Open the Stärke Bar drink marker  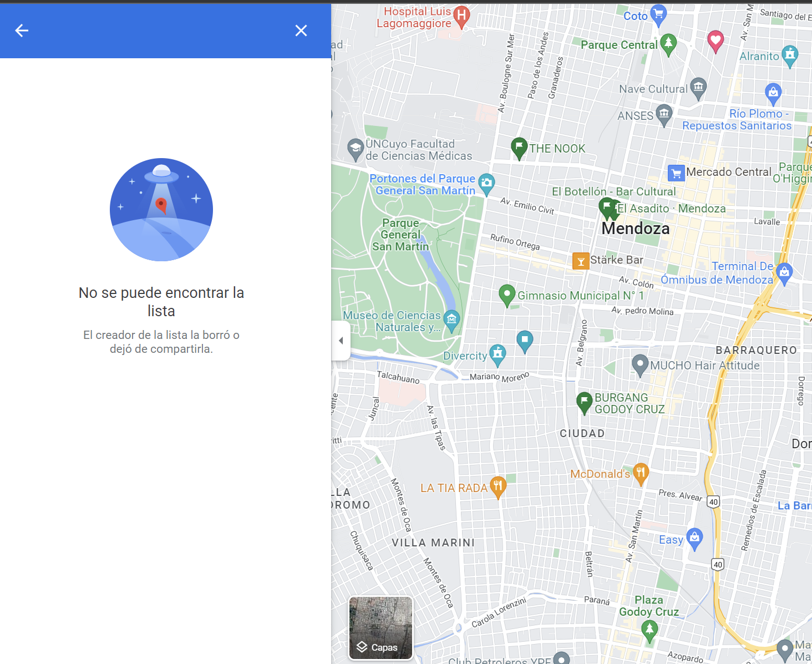pos(580,260)
